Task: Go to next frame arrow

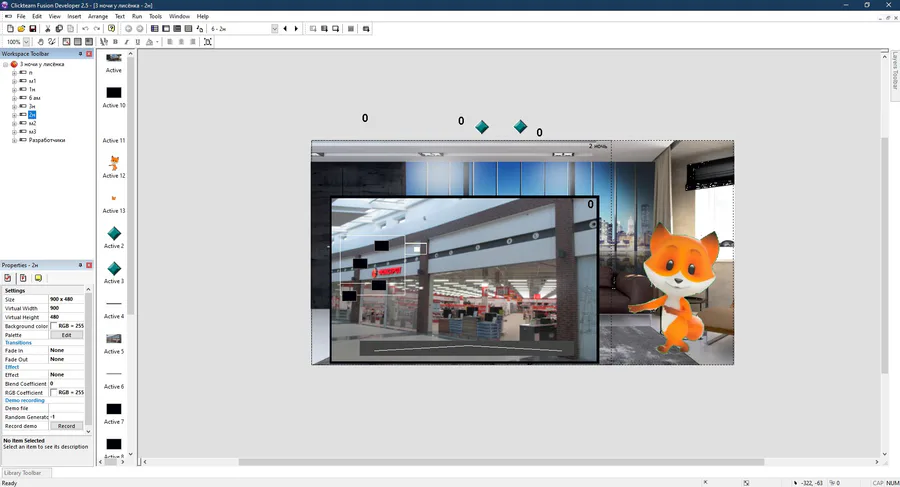Action: point(296,29)
